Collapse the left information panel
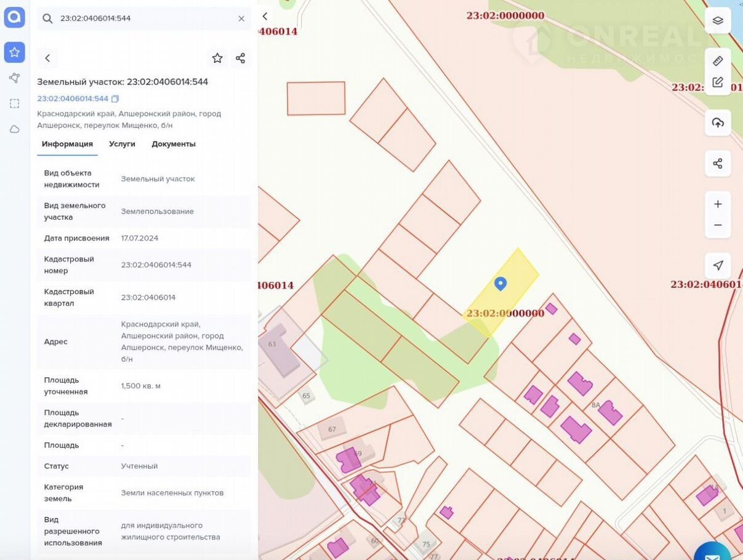743x560 pixels. point(265,17)
